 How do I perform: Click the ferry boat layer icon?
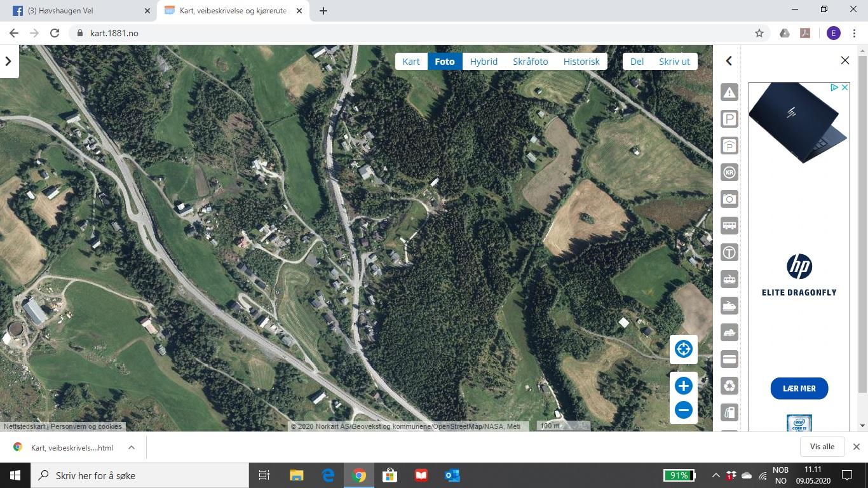pos(729,306)
